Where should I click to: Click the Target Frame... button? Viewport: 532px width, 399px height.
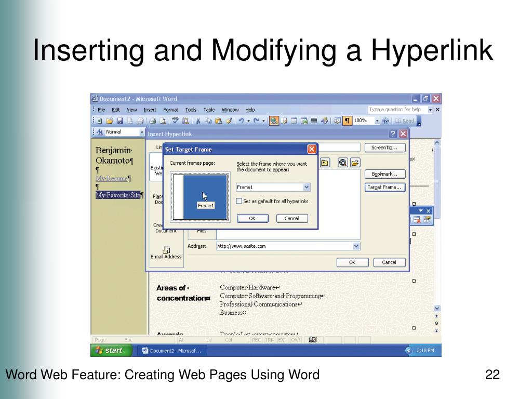(385, 187)
